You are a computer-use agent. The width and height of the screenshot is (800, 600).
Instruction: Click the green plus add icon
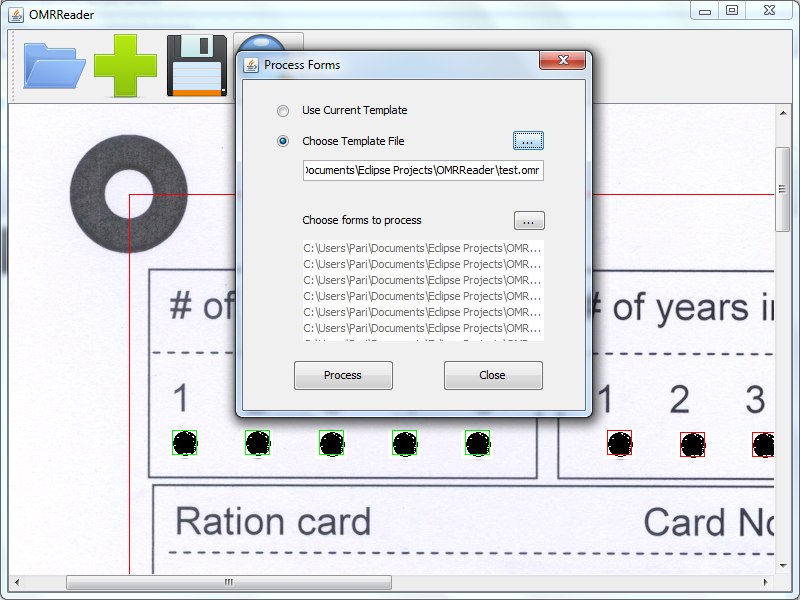tap(125, 65)
